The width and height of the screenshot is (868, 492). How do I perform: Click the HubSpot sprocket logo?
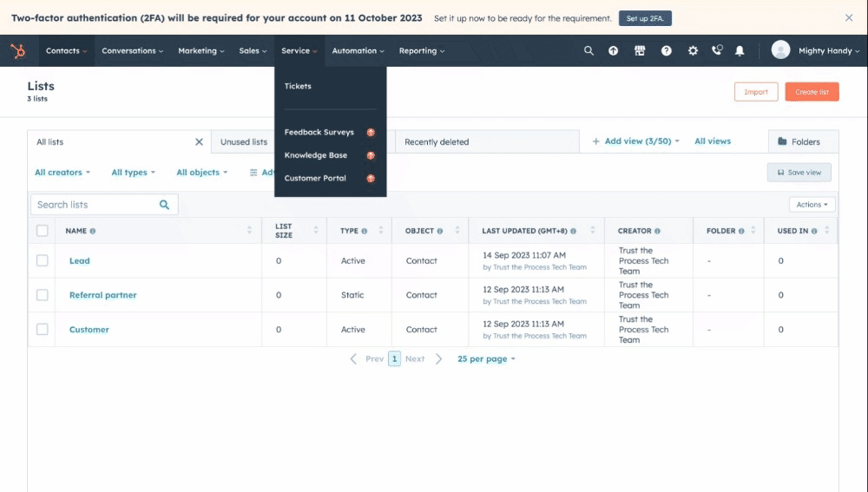17,51
